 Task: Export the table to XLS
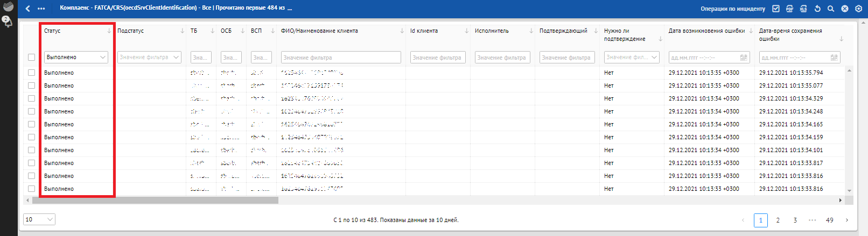click(x=803, y=9)
